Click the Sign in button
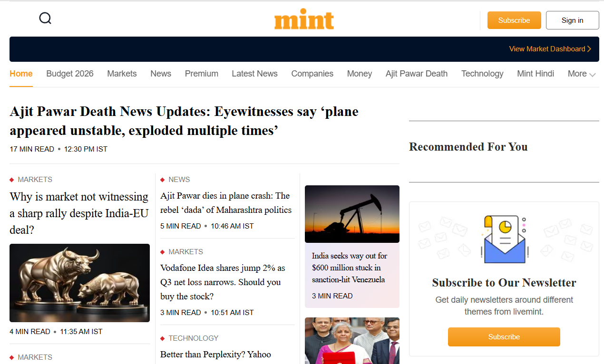 572,20
